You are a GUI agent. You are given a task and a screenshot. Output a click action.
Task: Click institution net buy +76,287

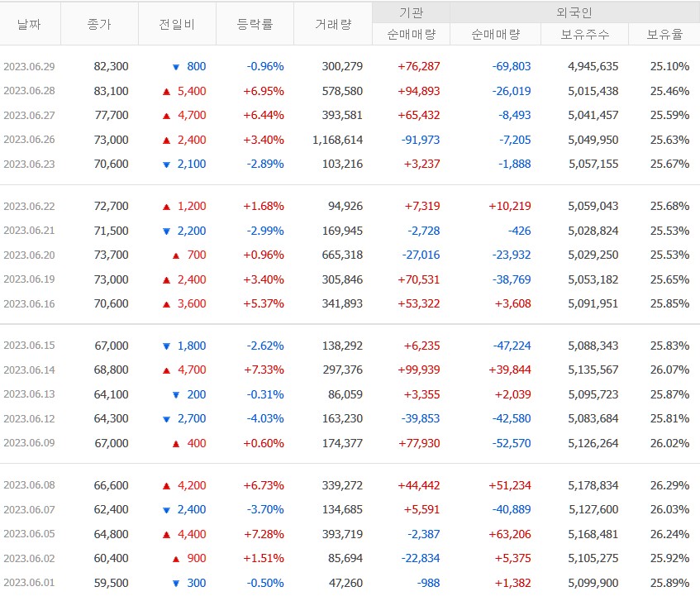[419, 66]
